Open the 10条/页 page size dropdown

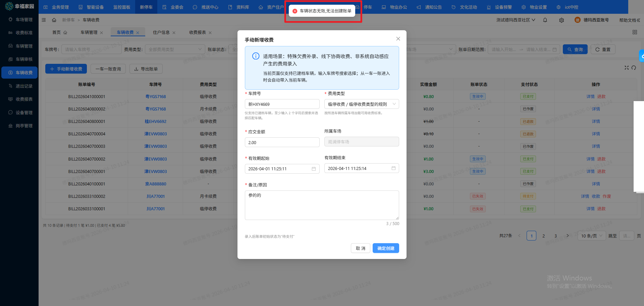(x=591, y=236)
